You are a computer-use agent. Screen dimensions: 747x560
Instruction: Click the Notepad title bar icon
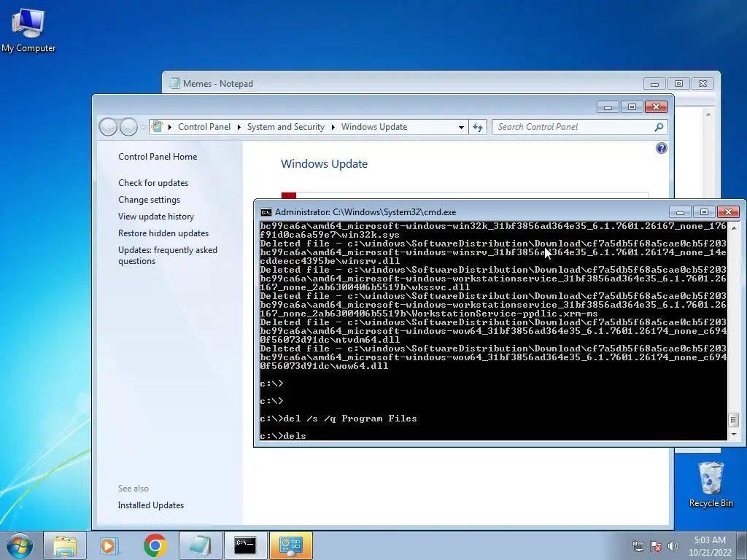175,84
